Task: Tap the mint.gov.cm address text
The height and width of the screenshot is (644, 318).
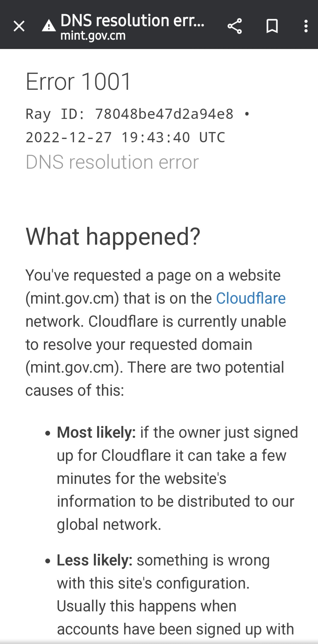Action: tap(93, 36)
